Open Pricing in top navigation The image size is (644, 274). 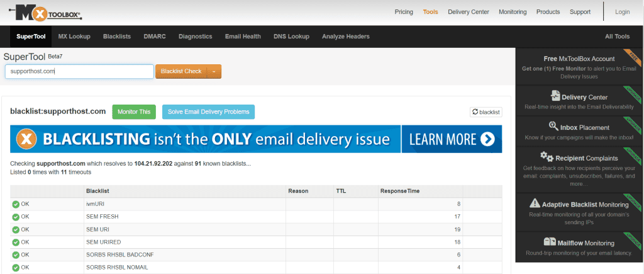point(404,12)
